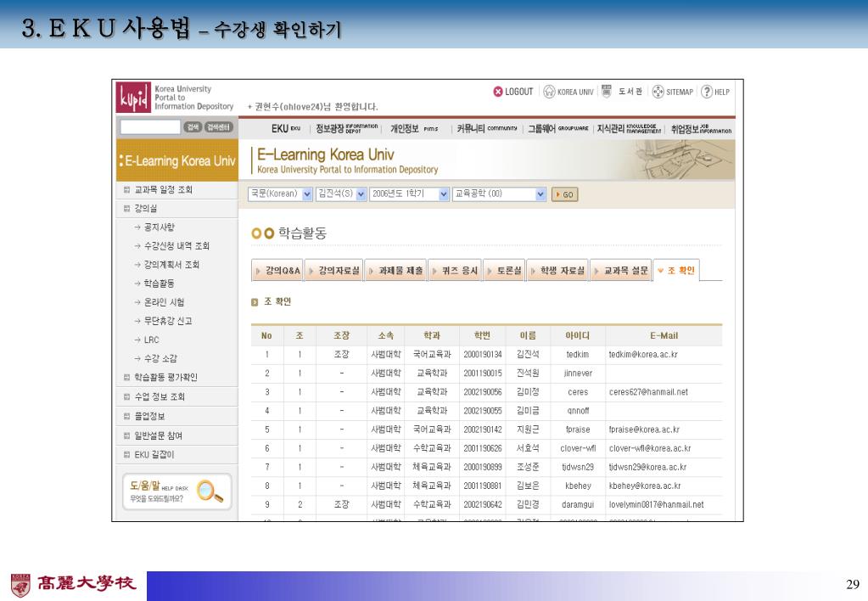The image size is (868, 601).
Task: Focus the portal search input field
Action: 150,127
